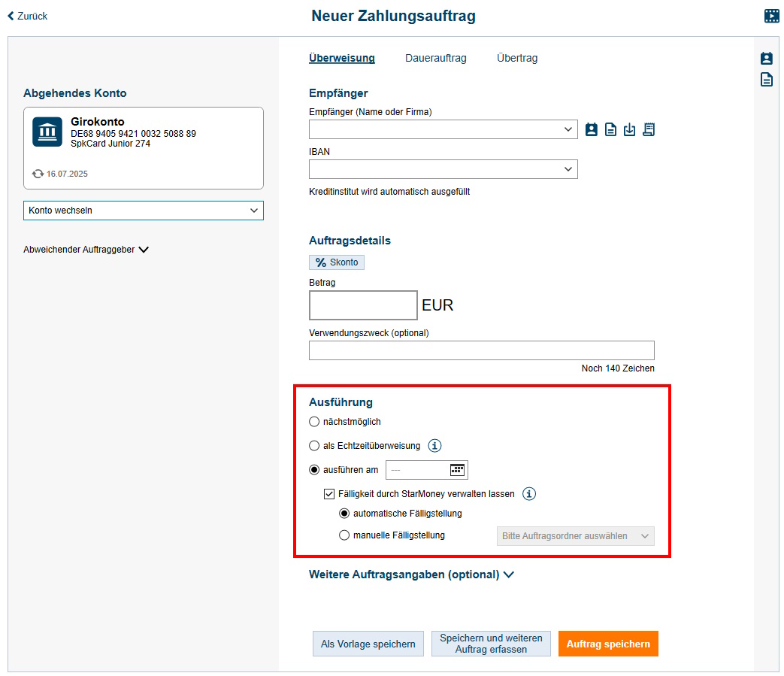Switch to the Dauerauftrag tab
Viewport: 784px width, 676px height.
435,58
